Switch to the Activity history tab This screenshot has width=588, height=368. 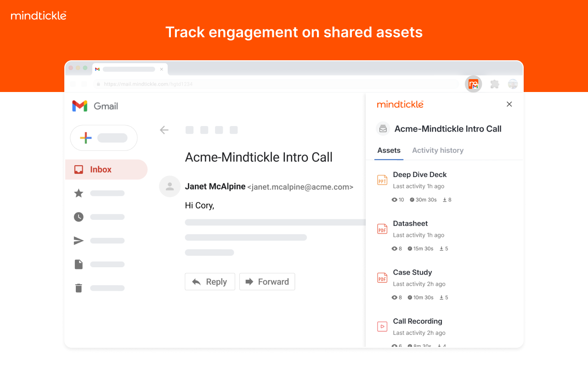[437, 150]
